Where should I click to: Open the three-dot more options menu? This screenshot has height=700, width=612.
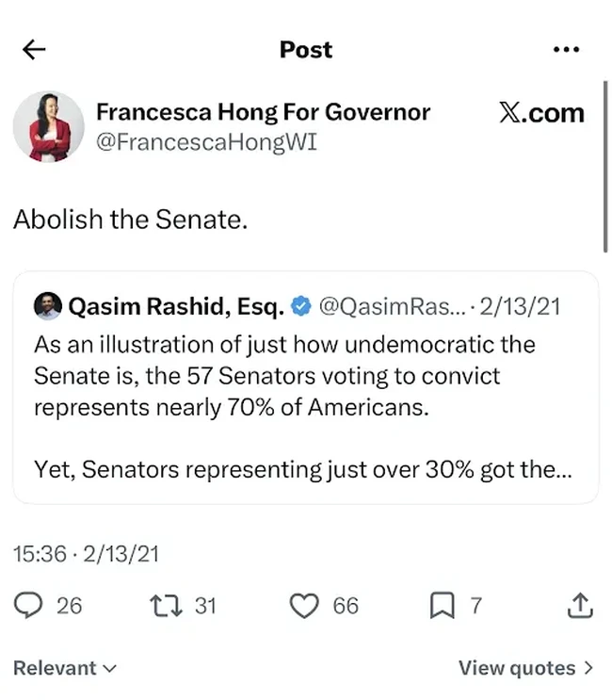coord(566,49)
